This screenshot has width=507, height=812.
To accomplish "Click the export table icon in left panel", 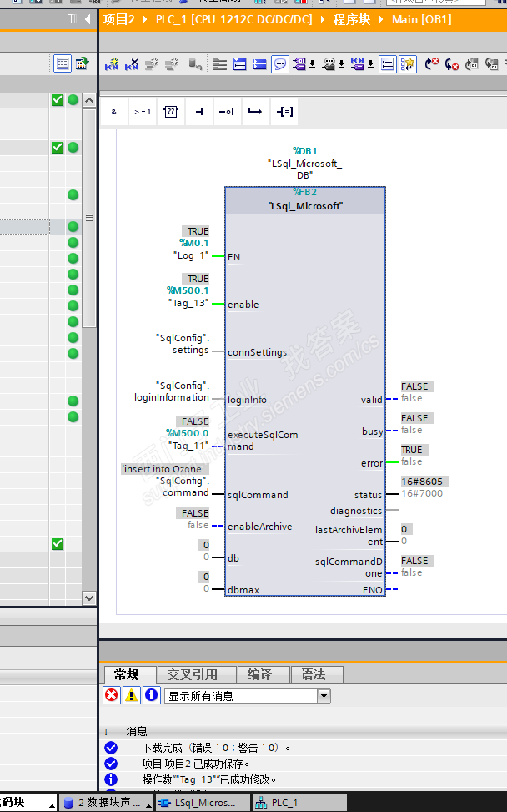I will (x=83, y=63).
